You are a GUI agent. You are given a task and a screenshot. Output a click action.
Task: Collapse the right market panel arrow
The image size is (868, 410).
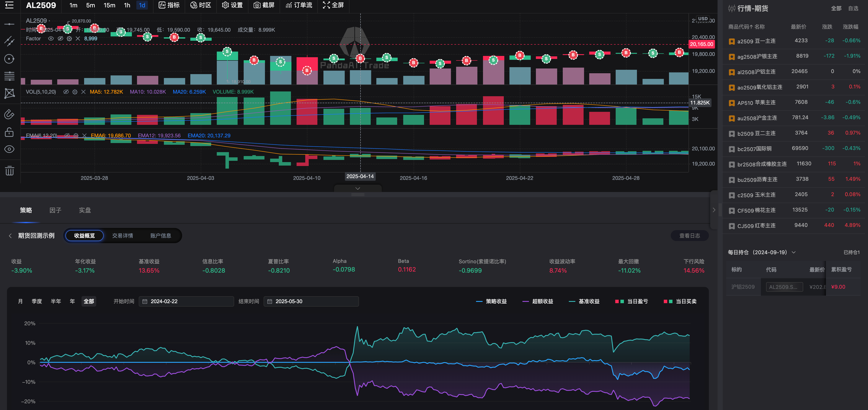[714, 210]
